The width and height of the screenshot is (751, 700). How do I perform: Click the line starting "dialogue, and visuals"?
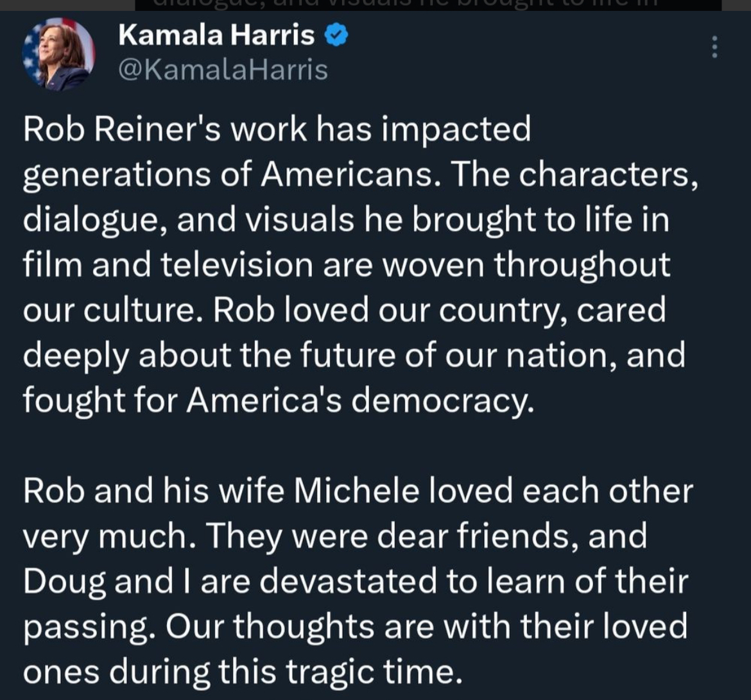345,219
